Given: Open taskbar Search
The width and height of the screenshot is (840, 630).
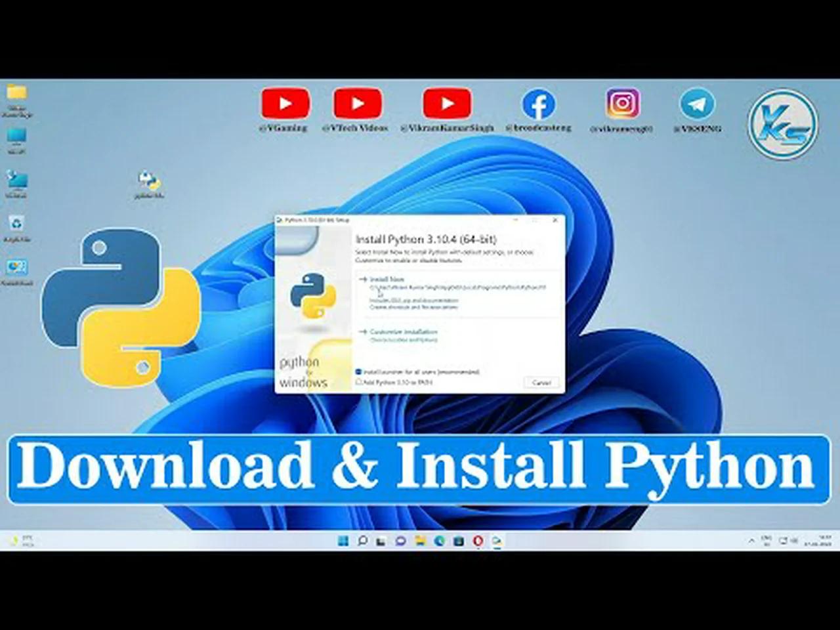Looking at the screenshot, I should (x=362, y=541).
